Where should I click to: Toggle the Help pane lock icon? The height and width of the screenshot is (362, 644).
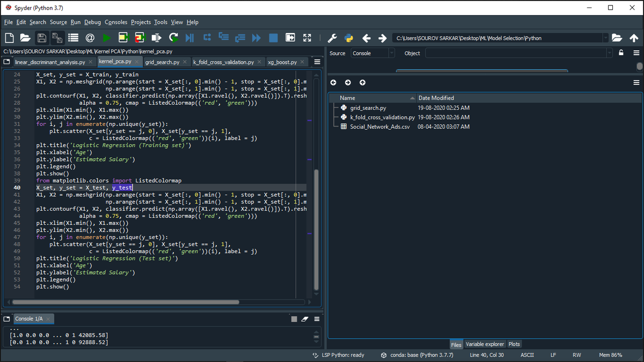tap(621, 53)
